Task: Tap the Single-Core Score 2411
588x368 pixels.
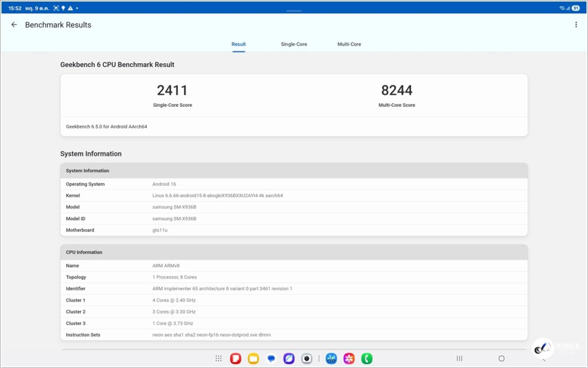Action: tap(172, 91)
